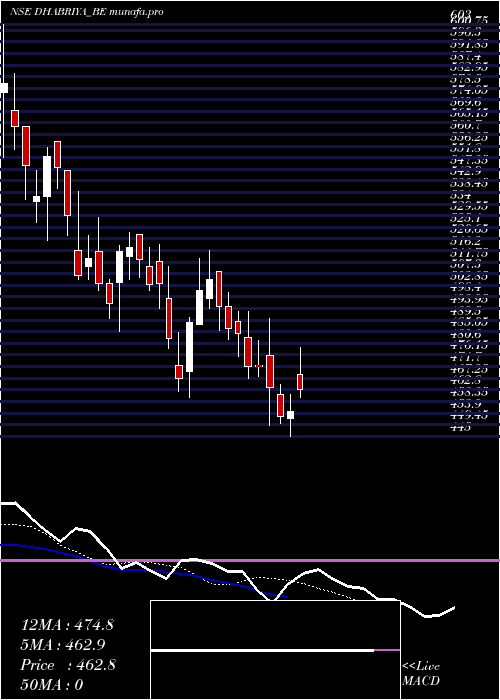Click the 538.45 price axis label

point(469,184)
